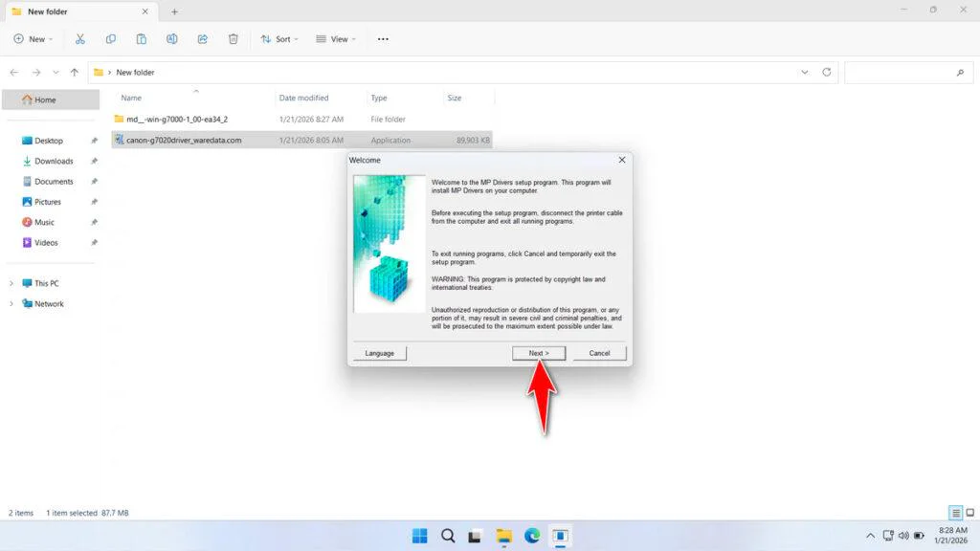Click the Copy icon in the toolbar
980x551 pixels.
pyautogui.click(x=111, y=39)
